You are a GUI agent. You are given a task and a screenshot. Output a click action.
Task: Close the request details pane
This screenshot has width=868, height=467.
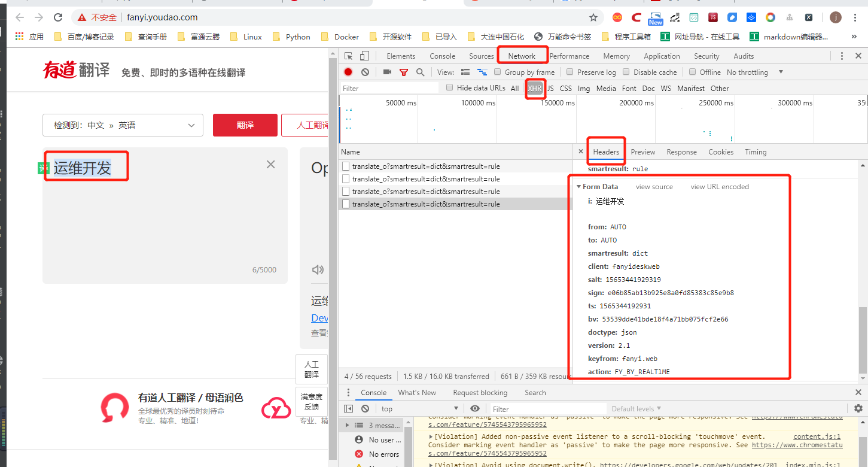point(580,152)
